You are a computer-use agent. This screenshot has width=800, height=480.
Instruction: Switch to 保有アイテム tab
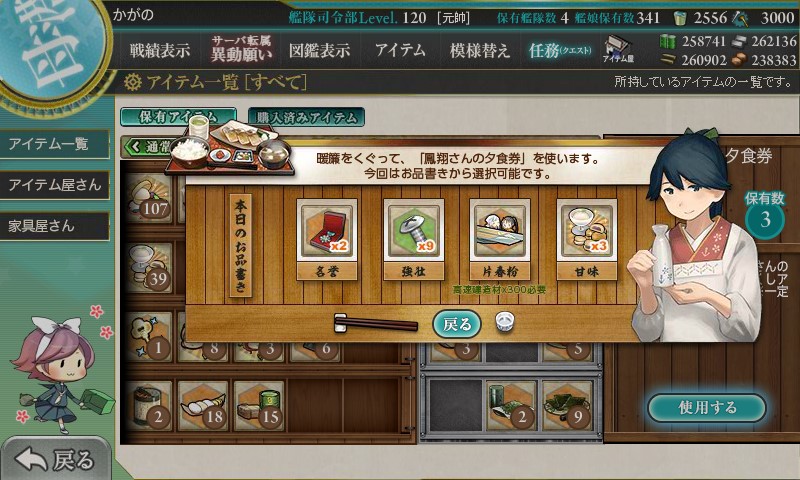[178, 117]
